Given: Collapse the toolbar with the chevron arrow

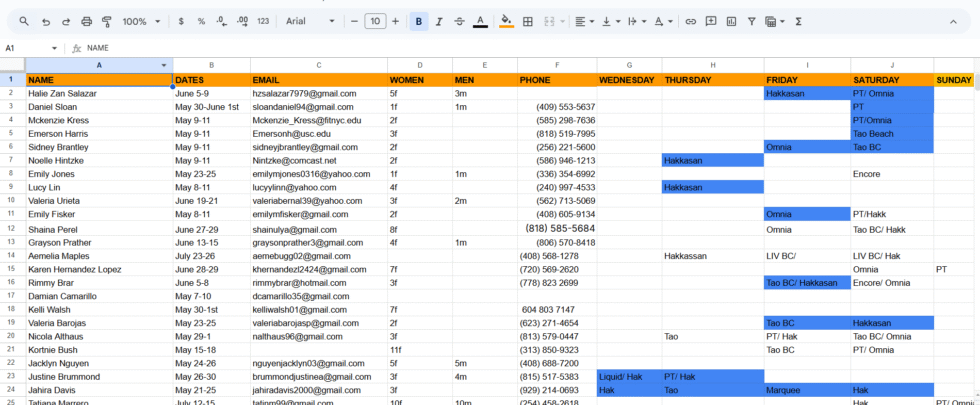Looking at the screenshot, I should (x=953, y=21).
